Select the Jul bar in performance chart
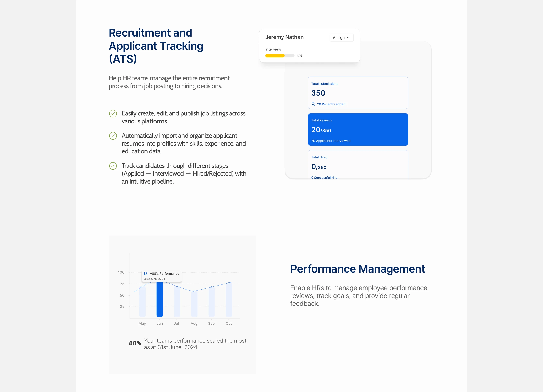Screen dimensions: 543x392 (177, 302)
